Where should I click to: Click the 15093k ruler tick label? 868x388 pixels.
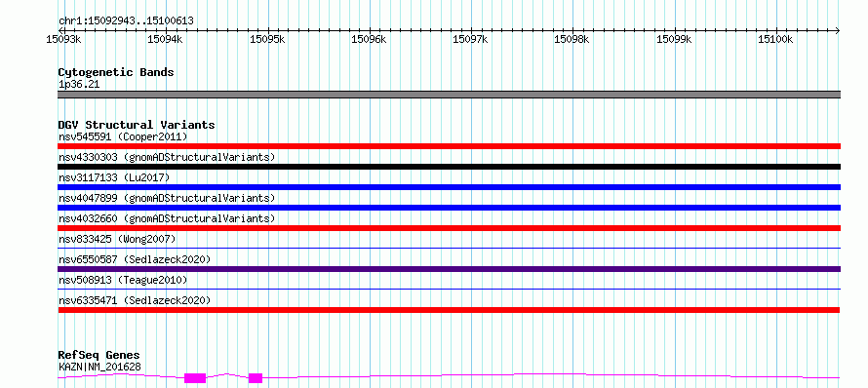[64, 39]
